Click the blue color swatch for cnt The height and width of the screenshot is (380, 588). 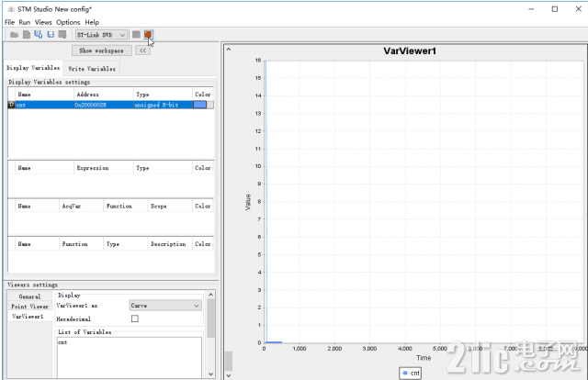click(200, 105)
